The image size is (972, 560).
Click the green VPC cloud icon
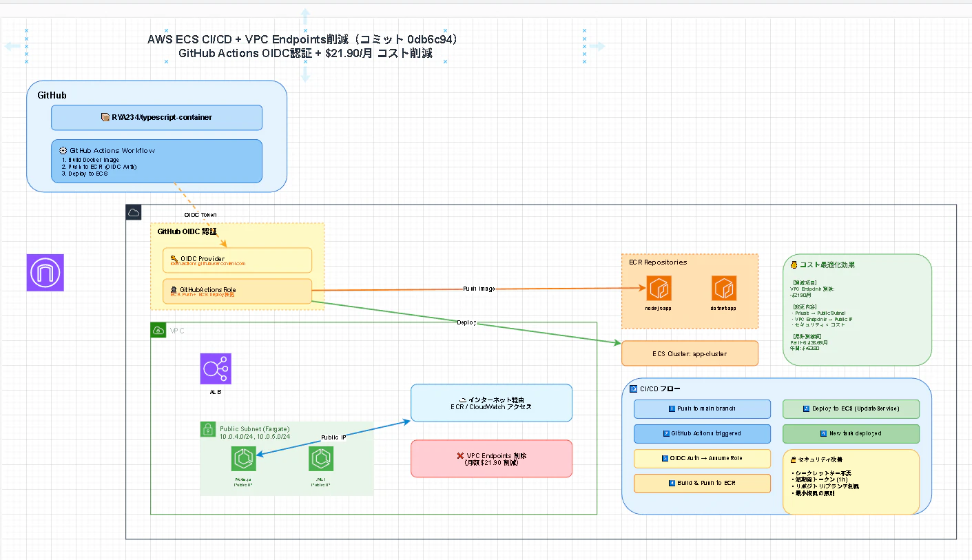click(x=158, y=330)
